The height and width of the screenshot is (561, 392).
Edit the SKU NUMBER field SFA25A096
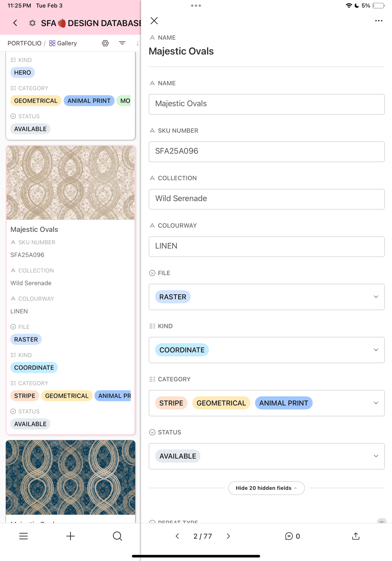pos(267,152)
